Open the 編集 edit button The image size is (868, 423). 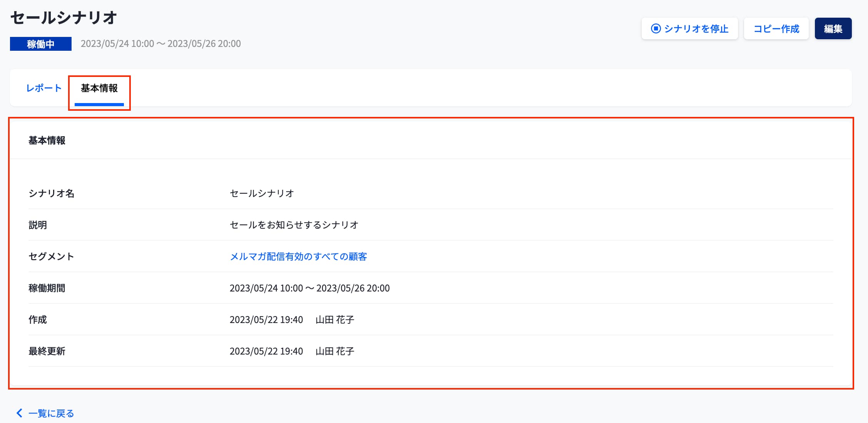(833, 29)
